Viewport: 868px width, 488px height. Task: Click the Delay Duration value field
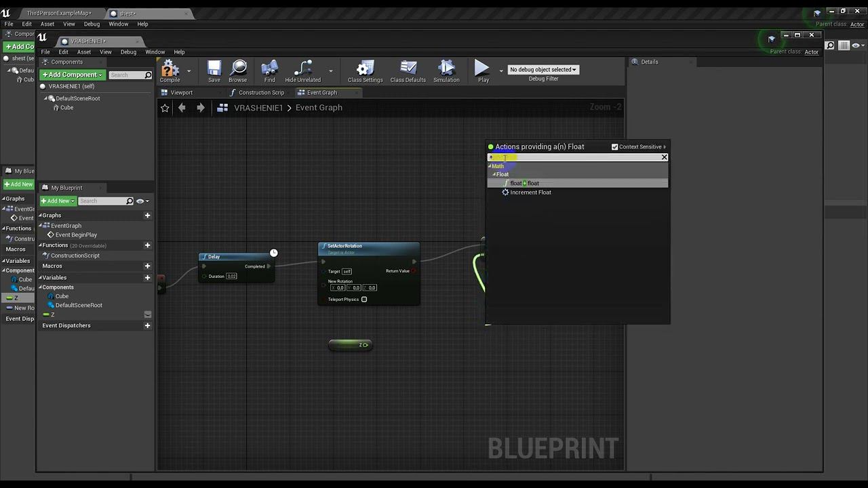point(232,277)
